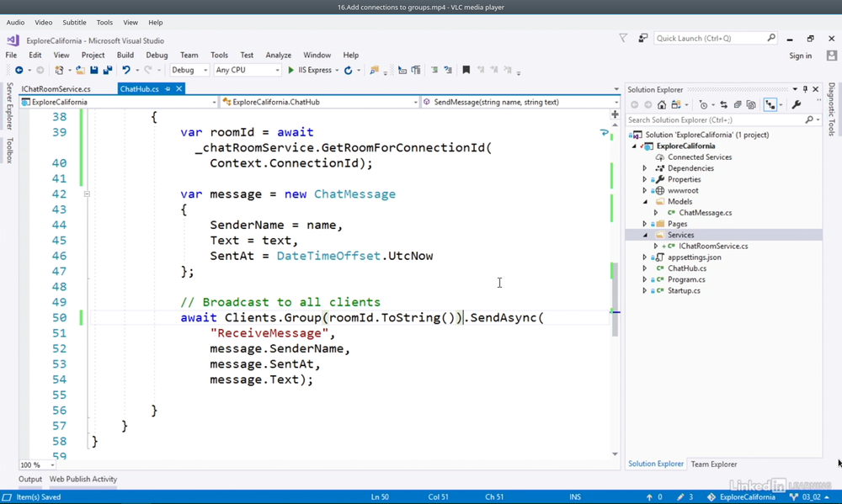
Task: Click the editor split-window handle above the scrollbar
Action: click(x=615, y=114)
